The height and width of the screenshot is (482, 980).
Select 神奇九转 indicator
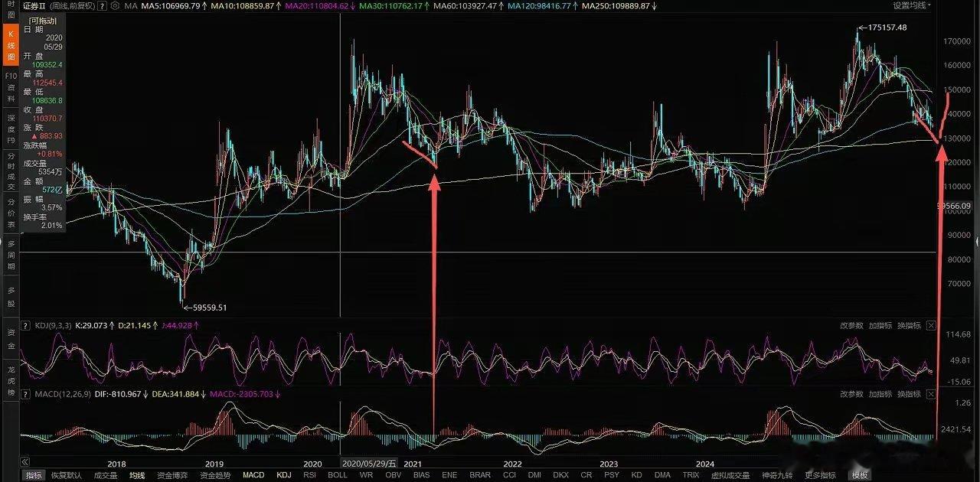coord(776,475)
